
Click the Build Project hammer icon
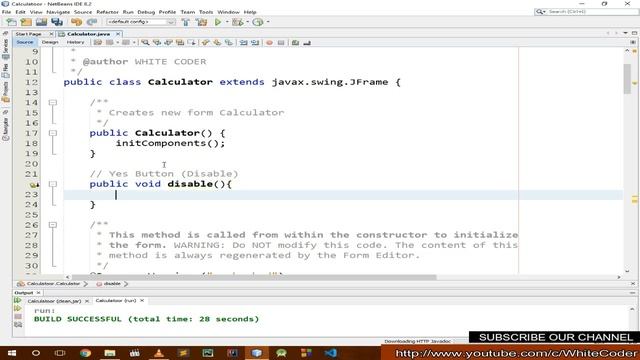[186, 22]
